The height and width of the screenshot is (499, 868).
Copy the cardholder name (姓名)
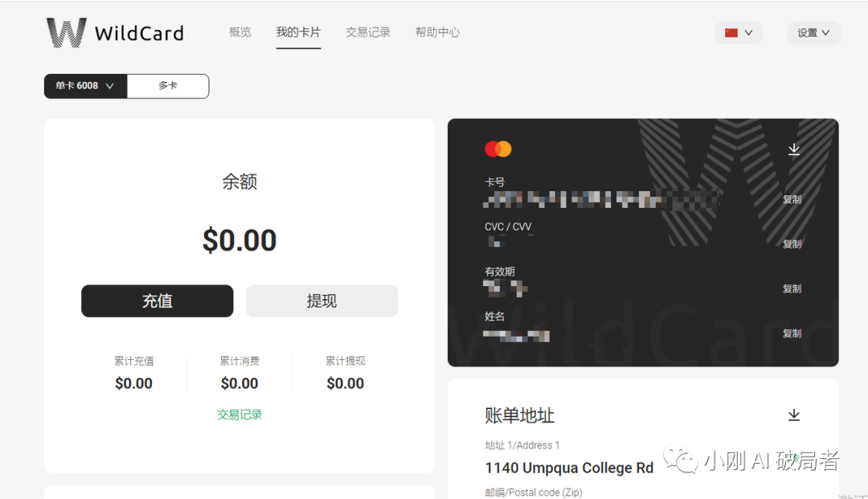click(x=792, y=333)
